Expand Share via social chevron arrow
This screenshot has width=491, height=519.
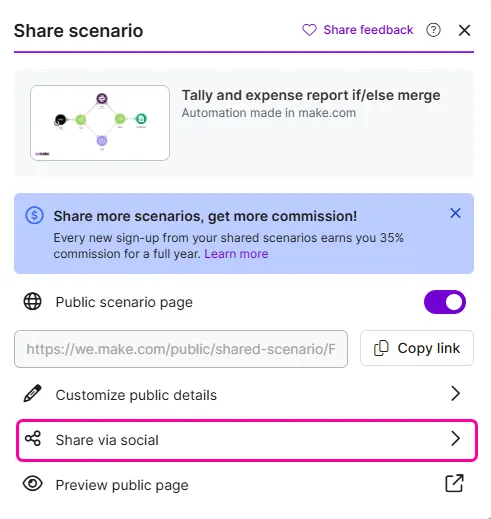click(x=455, y=439)
